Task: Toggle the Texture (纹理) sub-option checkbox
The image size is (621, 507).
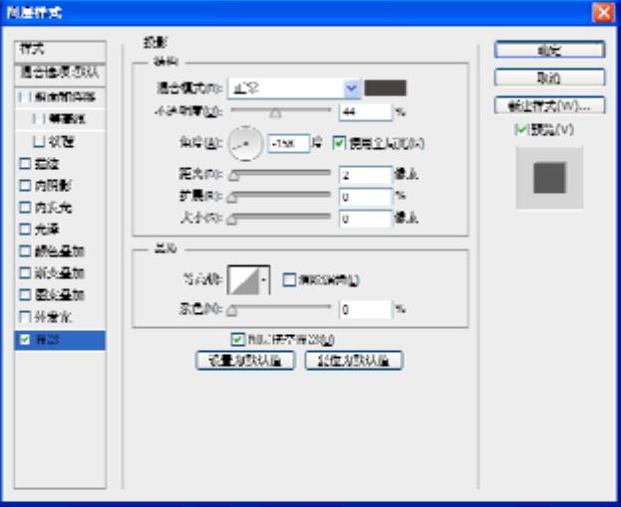Action: click(39, 141)
